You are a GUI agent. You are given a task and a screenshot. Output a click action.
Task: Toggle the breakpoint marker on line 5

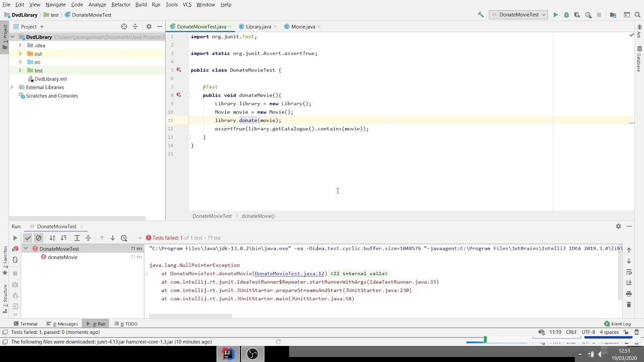point(179,70)
